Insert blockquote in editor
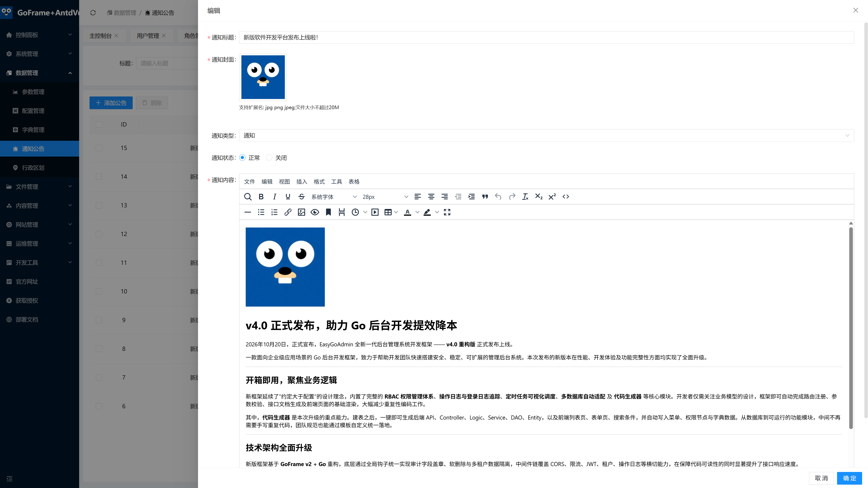The width and height of the screenshot is (868, 488). coord(485,197)
